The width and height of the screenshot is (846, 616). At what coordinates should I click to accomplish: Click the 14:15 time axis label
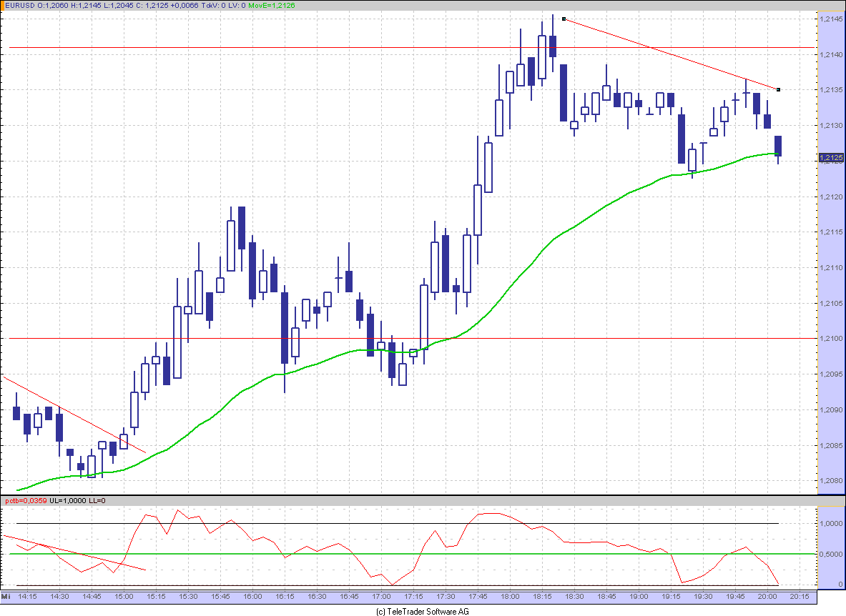click(27, 597)
